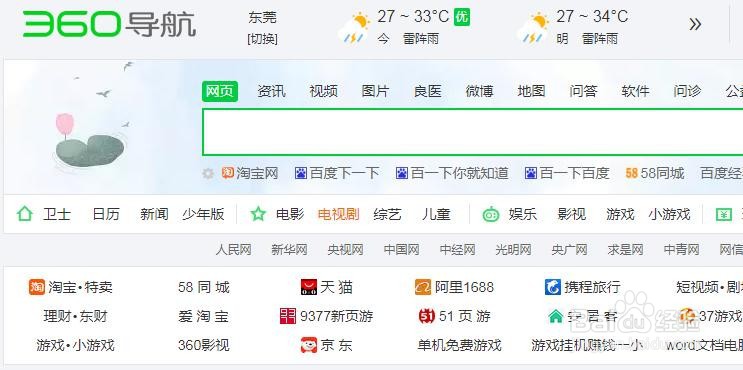Open the 儿童 link
The image size is (743, 370).
click(436, 214)
